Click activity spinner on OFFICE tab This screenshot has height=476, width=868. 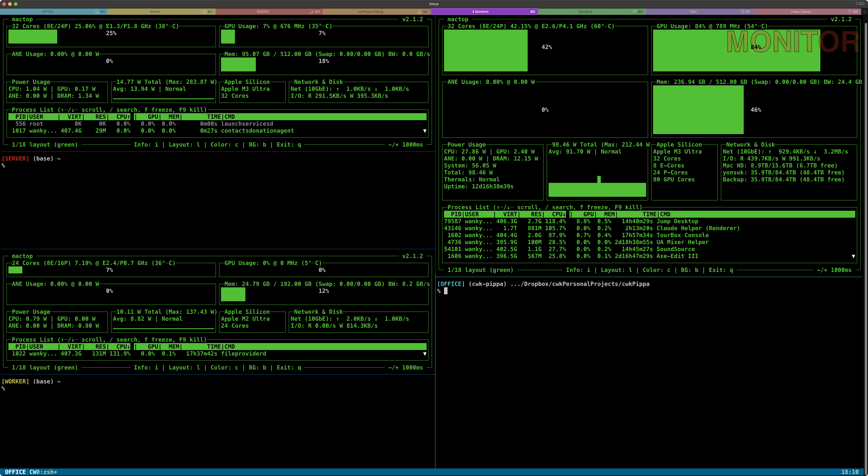coord(97,11)
